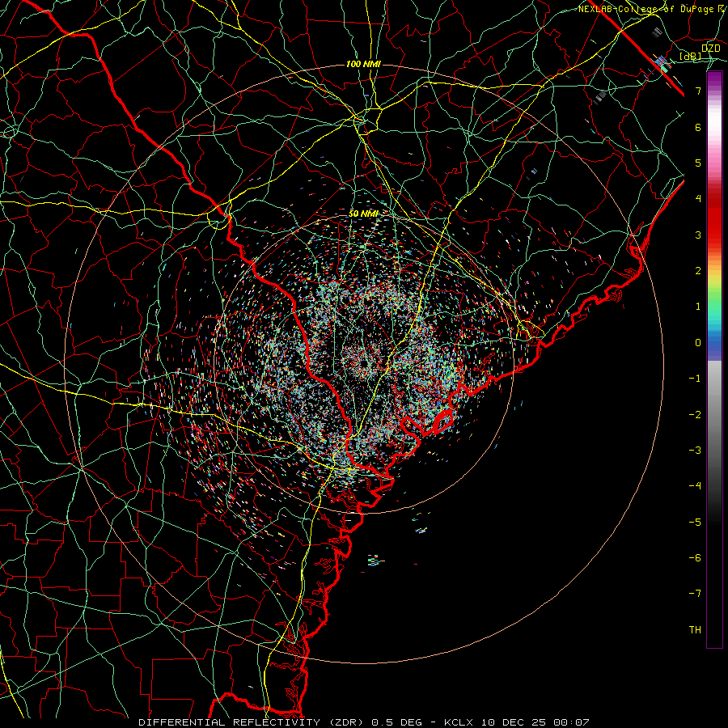Click the '-2' value on the color scale
The image size is (728, 728).
coord(695,415)
